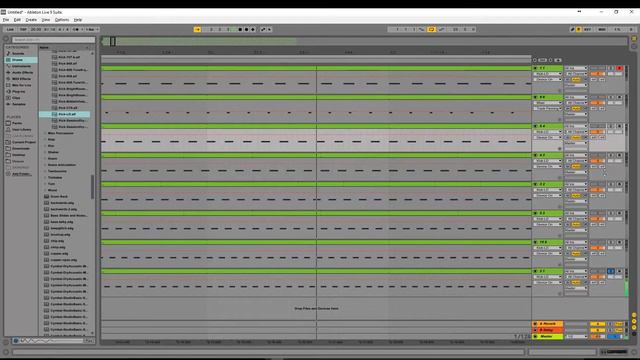This screenshot has width=640, height=360.
Task: Toggle the third track's orange activator
Action: pos(597,132)
